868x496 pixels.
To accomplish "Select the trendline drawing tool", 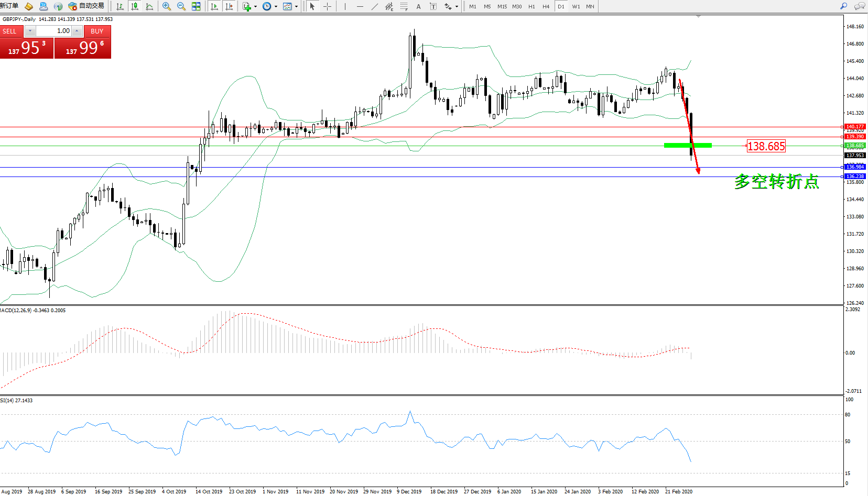I will click(374, 6).
